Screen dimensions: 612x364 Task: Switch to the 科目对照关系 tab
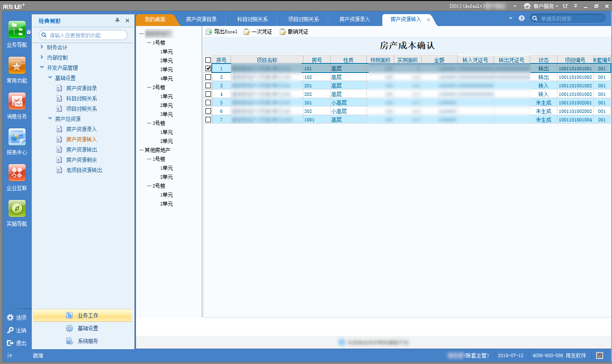(x=252, y=19)
